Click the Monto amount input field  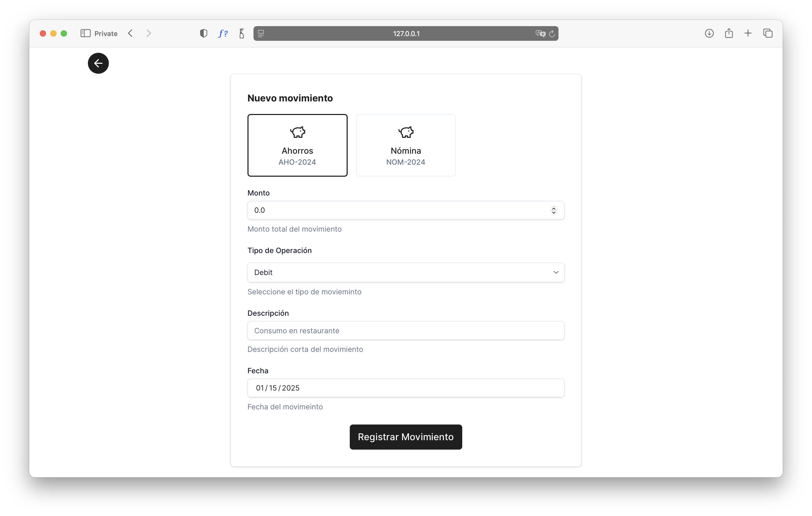(x=406, y=210)
